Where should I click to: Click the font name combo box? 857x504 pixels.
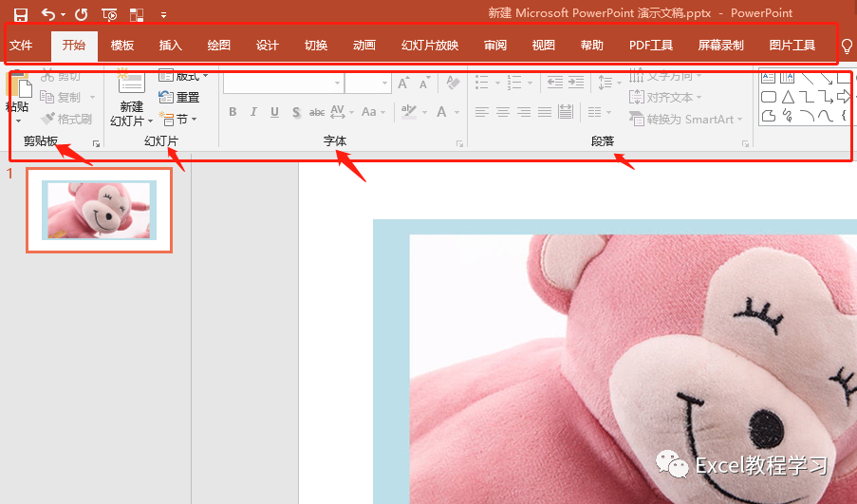[283, 84]
